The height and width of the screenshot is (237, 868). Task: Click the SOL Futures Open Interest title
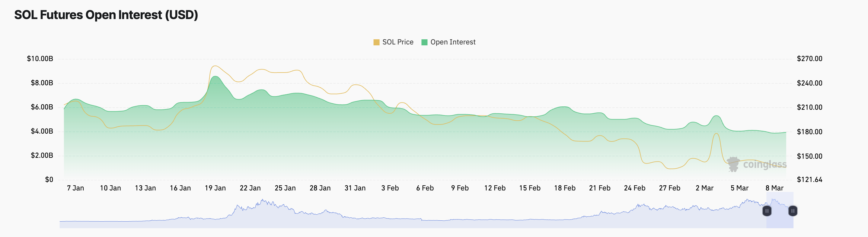tap(106, 15)
